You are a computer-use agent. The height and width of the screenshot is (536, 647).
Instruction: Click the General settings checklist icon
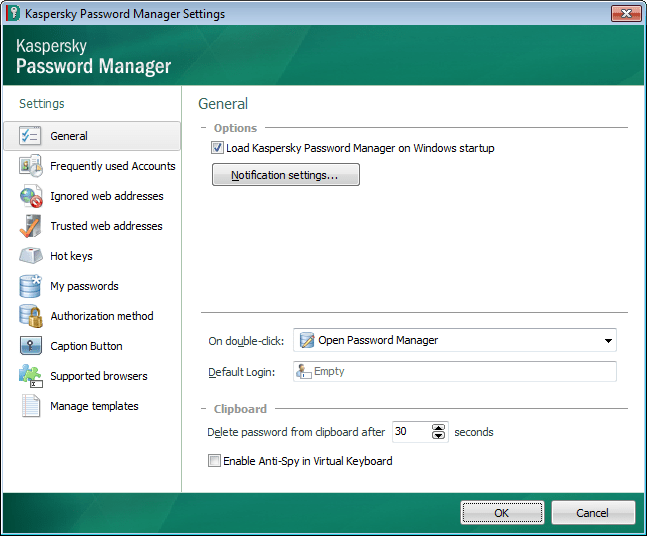tap(30, 136)
